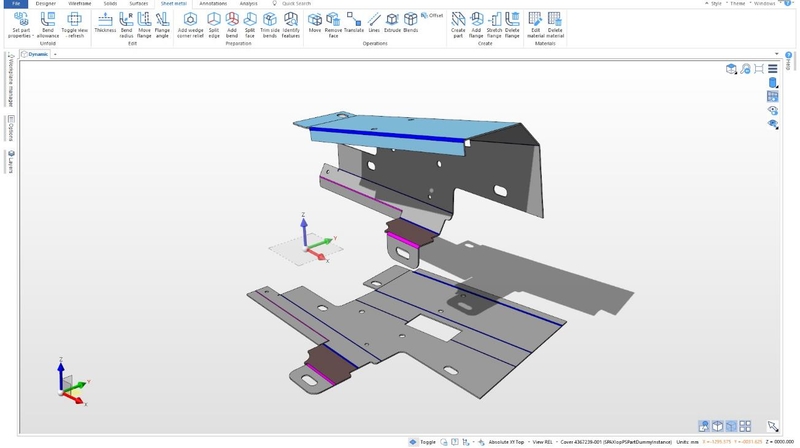The width and height of the screenshot is (800, 448).
Task: Open the Annotations ribbon tab
Action: (x=213, y=4)
